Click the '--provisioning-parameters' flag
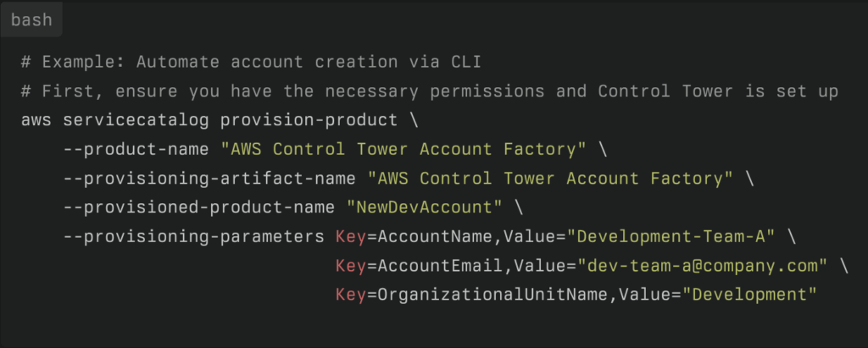 [194, 237]
